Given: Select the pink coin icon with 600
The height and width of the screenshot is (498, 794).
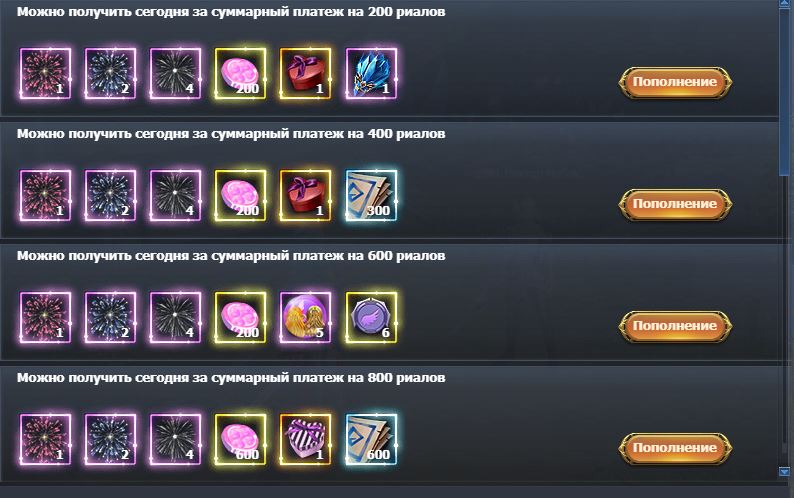Looking at the screenshot, I should [x=241, y=439].
